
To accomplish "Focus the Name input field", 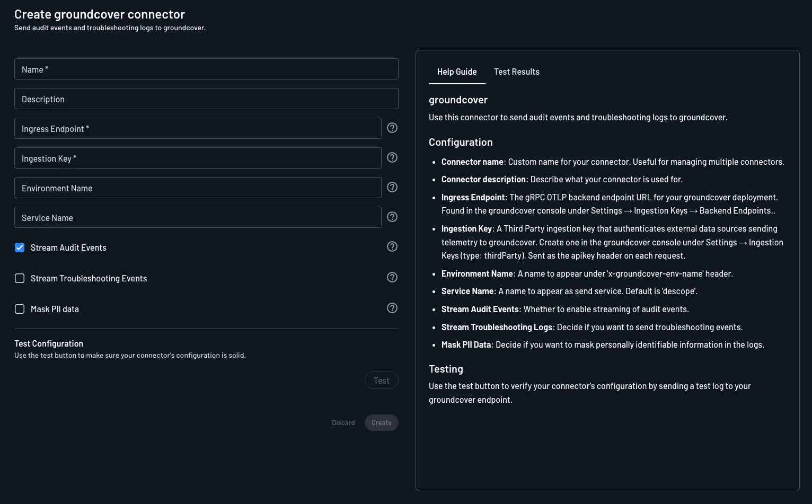I will pyautogui.click(x=206, y=69).
